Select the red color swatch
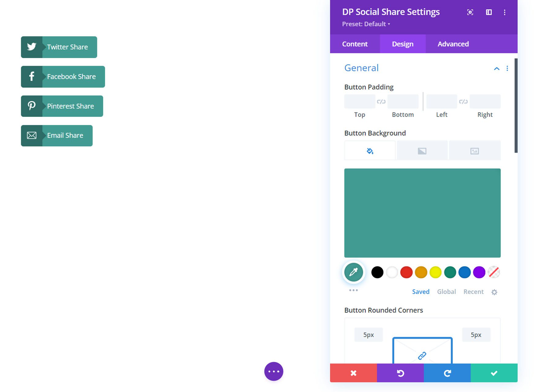The width and height of the screenshot is (551, 392). pyautogui.click(x=406, y=272)
